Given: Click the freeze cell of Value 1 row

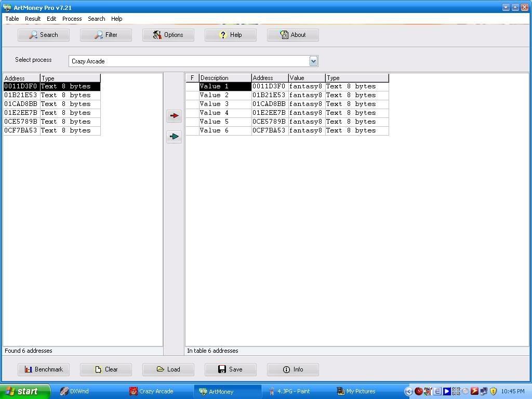Looking at the screenshot, I should [192, 87].
